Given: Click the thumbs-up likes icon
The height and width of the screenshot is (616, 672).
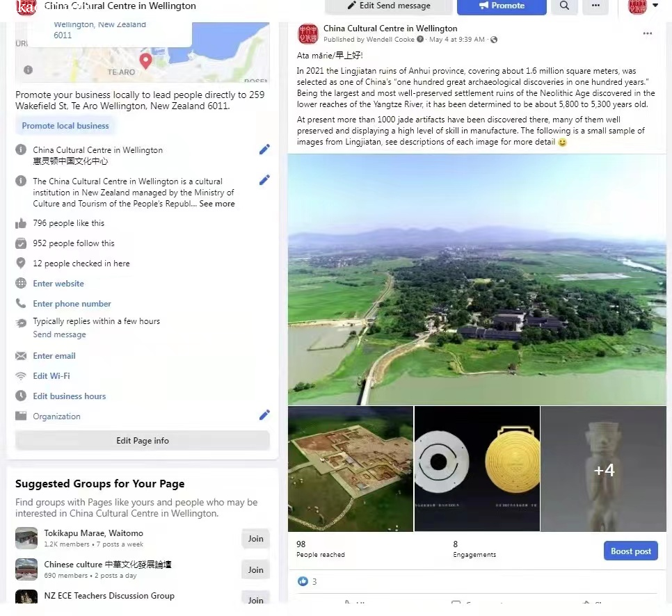Looking at the screenshot, I should (x=21, y=223).
